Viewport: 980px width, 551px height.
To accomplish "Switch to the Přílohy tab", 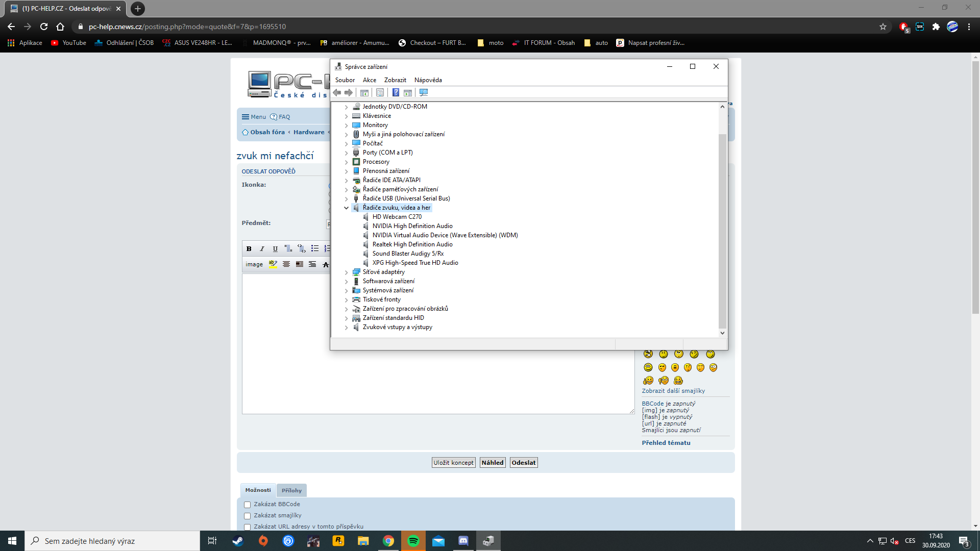I will [x=291, y=490].
